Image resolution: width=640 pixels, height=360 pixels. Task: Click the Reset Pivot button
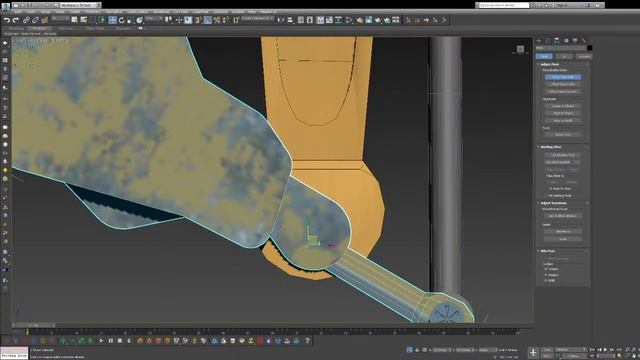563,135
